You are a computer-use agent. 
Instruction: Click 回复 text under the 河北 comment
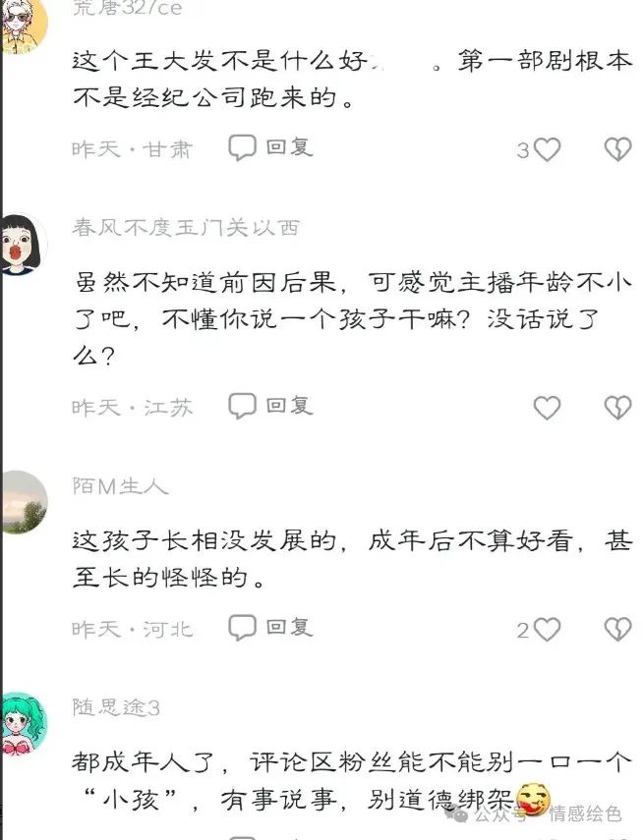(290, 627)
